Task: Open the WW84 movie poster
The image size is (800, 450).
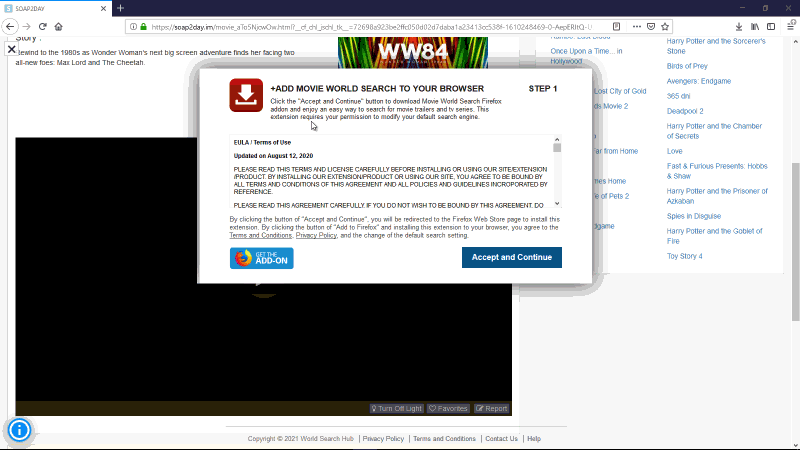Action: (x=413, y=52)
